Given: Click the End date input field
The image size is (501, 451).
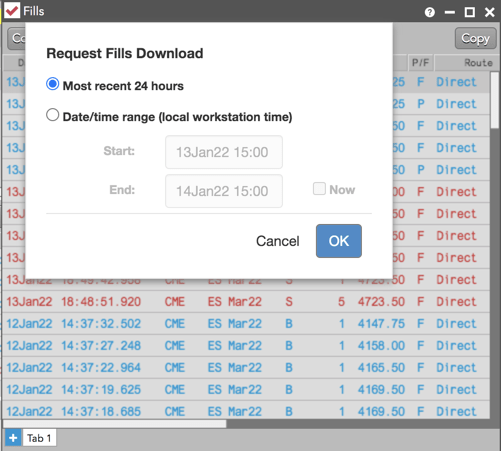Looking at the screenshot, I should (224, 191).
